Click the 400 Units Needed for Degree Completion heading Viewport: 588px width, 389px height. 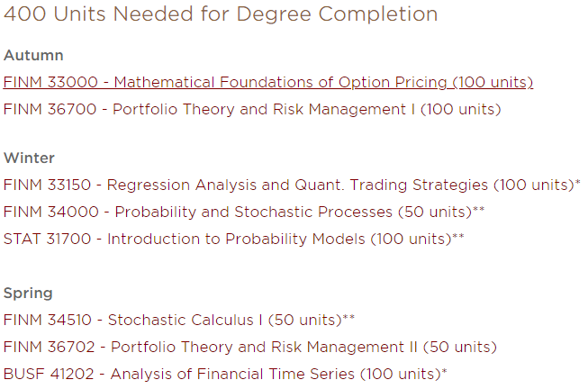click(221, 14)
